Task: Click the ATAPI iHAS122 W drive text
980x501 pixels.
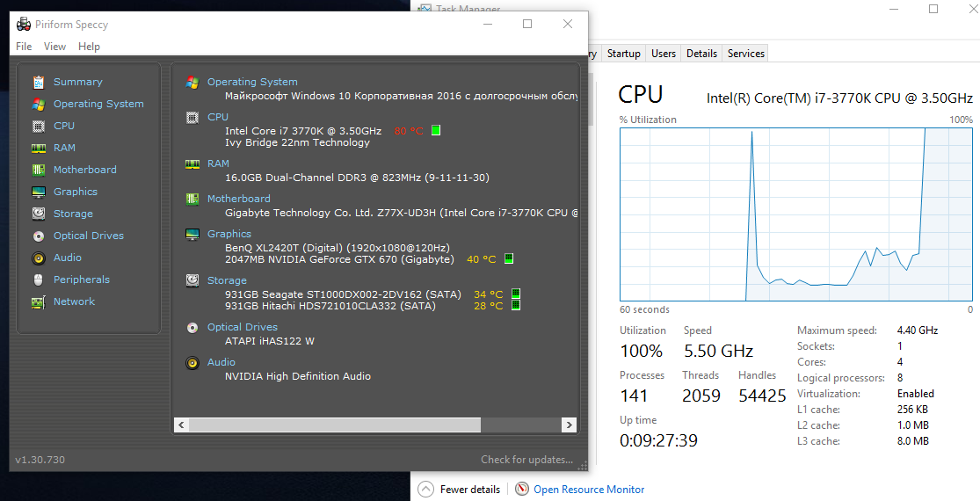Action: tap(269, 341)
